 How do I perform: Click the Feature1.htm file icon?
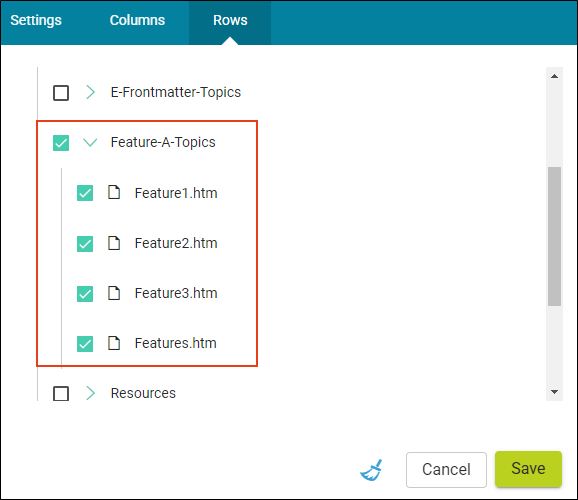(x=114, y=192)
